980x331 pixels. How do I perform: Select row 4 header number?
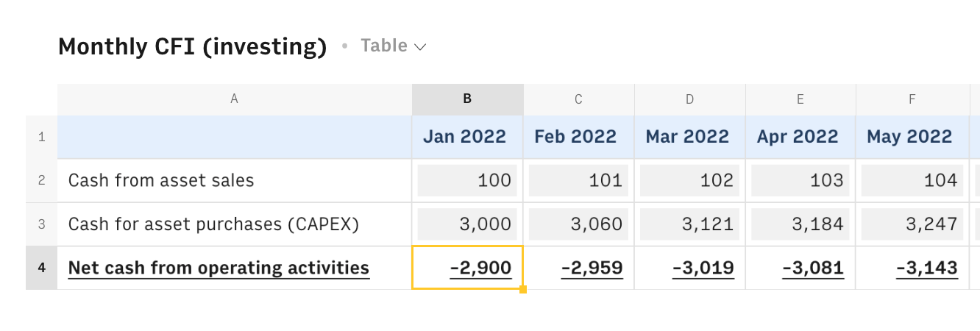click(41, 268)
